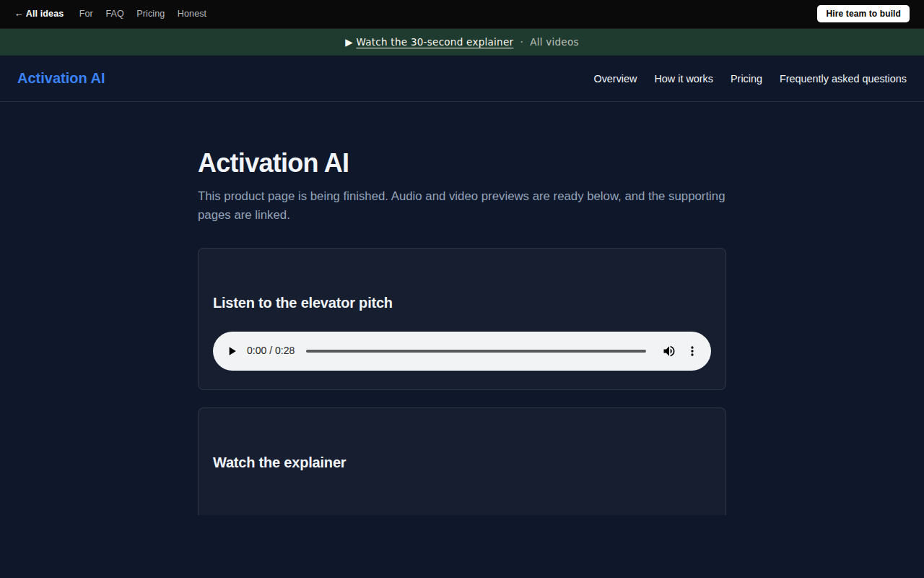The height and width of the screenshot is (578, 924).
Task: Open Pricing in the top black bar
Action: (150, 14)
